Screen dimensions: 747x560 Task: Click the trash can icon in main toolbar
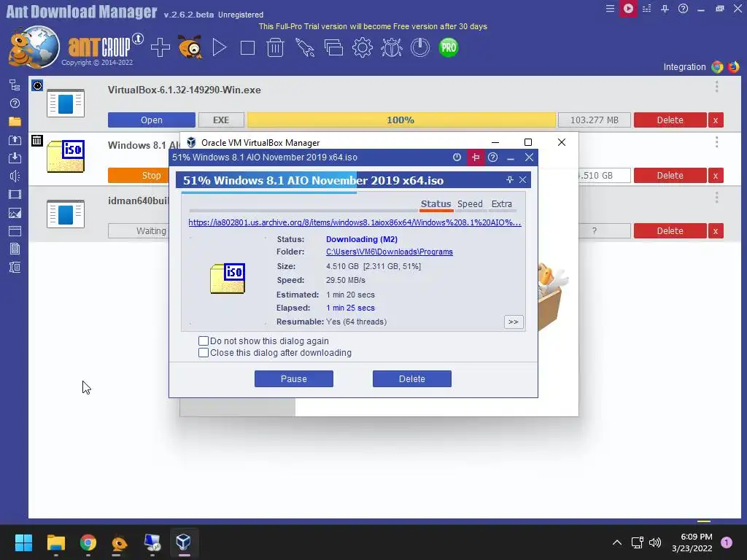[275, 47]
